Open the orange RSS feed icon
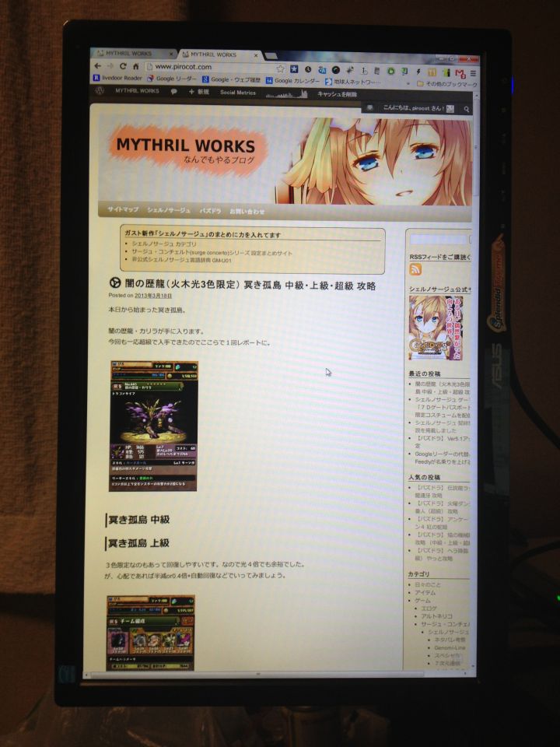The image size is (560, 747). click(416, 269)
